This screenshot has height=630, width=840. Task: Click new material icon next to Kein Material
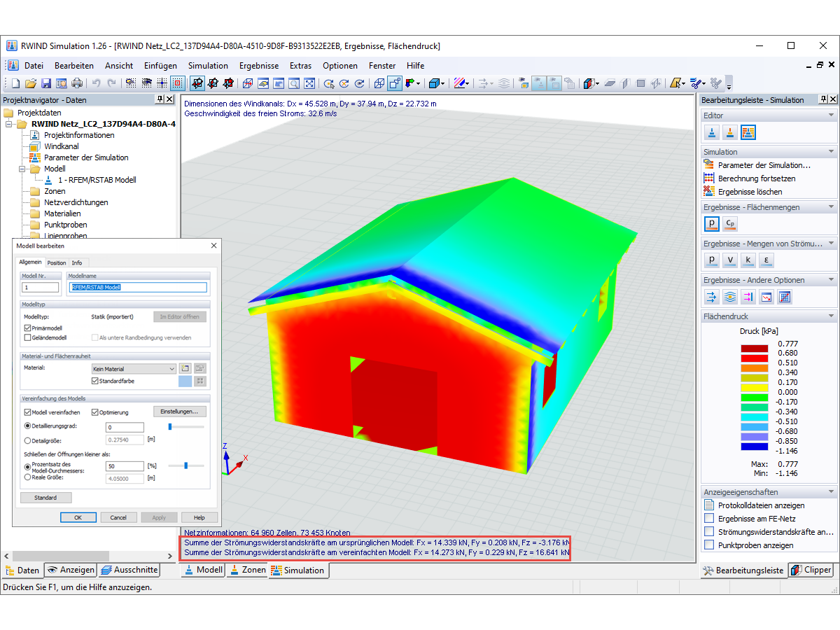tap(185, 368)
